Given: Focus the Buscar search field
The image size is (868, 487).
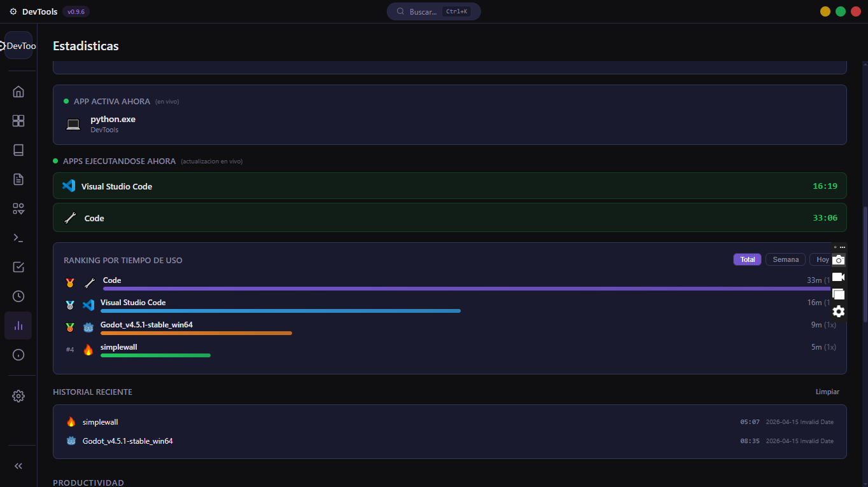Looking at the screenshot, I should pos(434,11).
